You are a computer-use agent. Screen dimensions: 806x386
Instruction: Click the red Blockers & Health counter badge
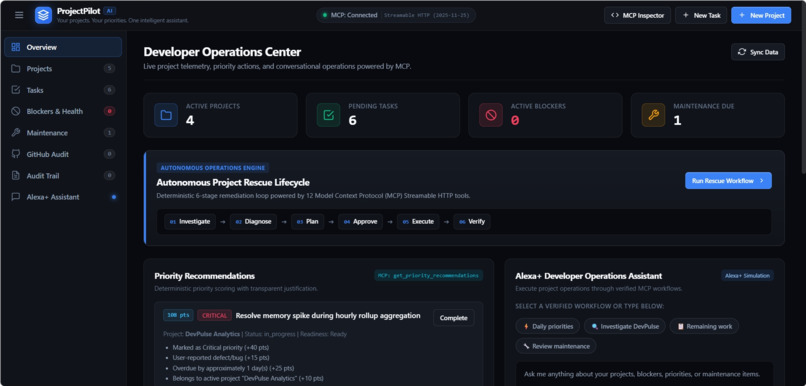(109, 111)
